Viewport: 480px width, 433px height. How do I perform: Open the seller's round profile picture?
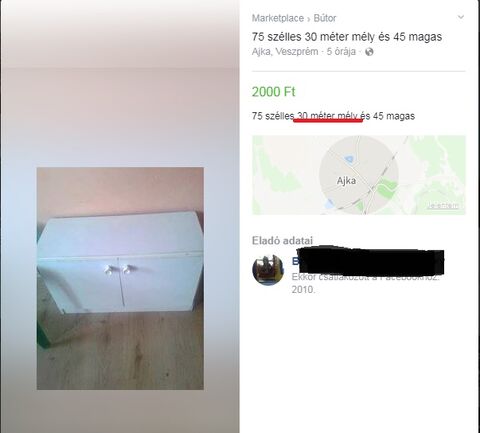click(x=268, y=270)
